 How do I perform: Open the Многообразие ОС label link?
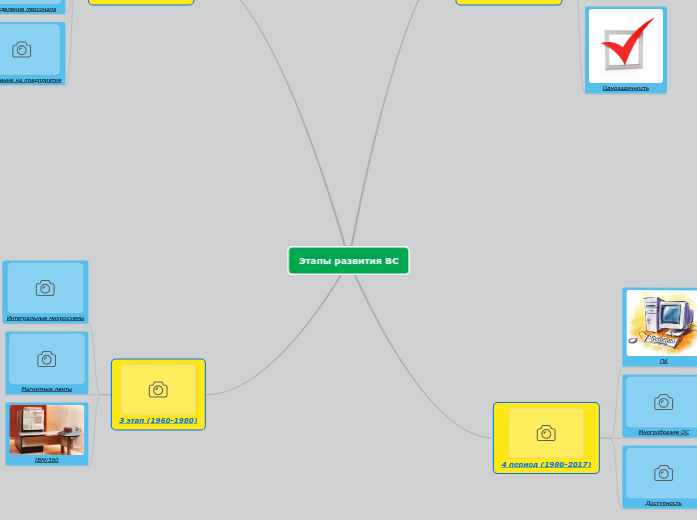point(663,432)
